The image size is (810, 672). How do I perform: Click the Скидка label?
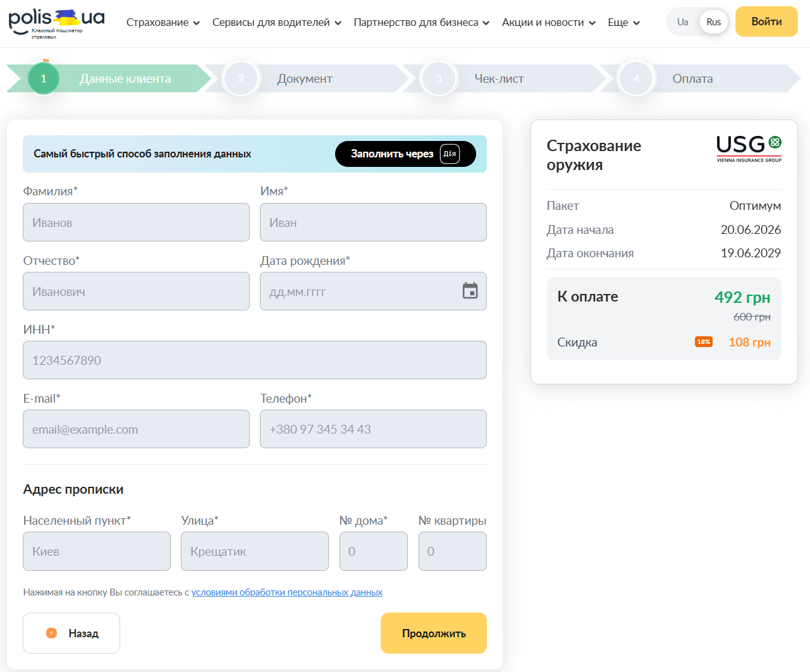577,342
